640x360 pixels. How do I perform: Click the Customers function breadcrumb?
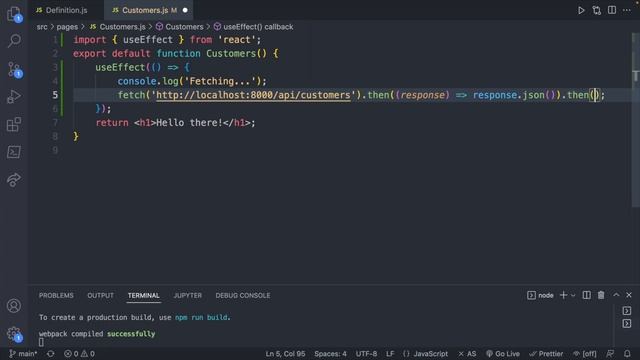pyautogui.click(x=179, y=27)
